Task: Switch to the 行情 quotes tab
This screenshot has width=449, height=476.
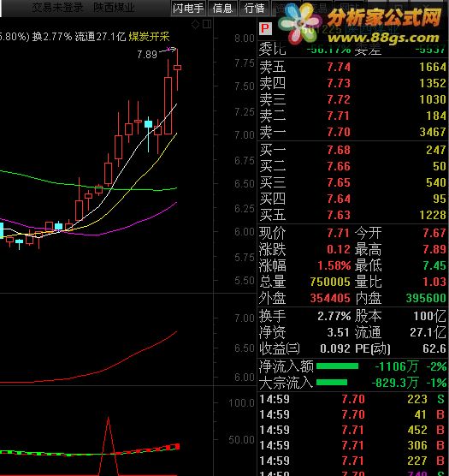Action: click(x=254, y=9)
